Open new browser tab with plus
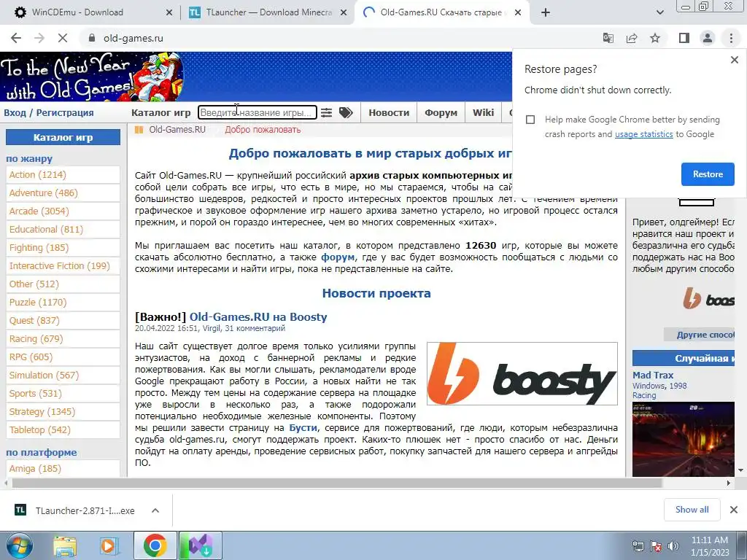Viewport: 747px width, 560px height. pyautogui.click(x=546, y=12)
